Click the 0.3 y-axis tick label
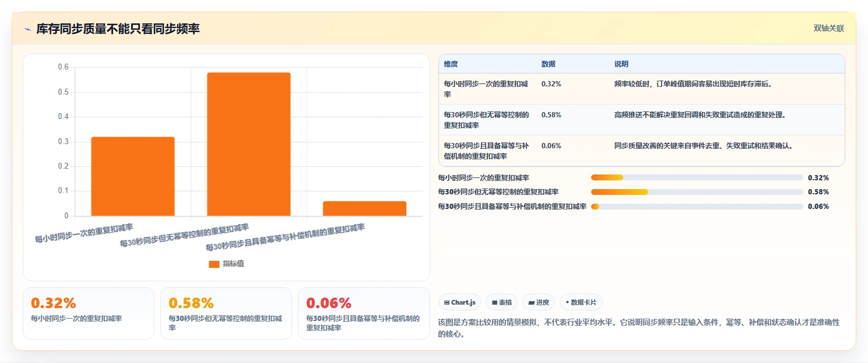The width and height of the screenshot is (868, 363). tap(63, 142)
